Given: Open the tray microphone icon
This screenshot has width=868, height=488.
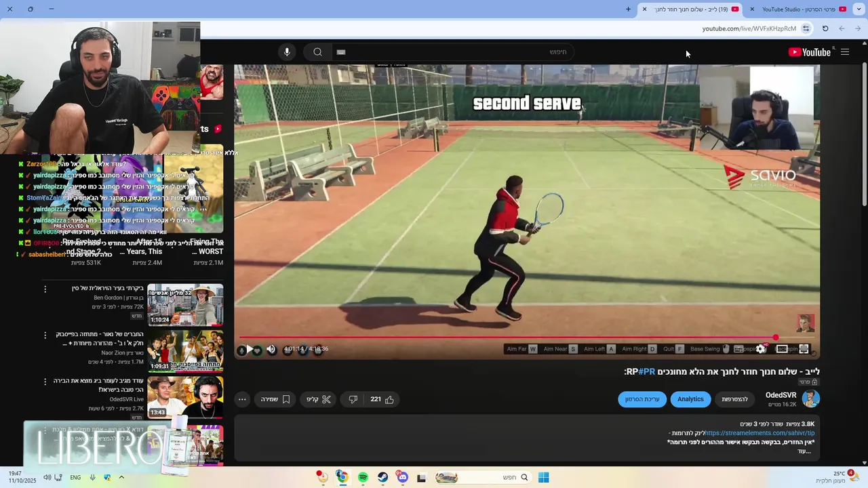Looking at the screenshot, I should pyautogui.click(x=93, y=477).
